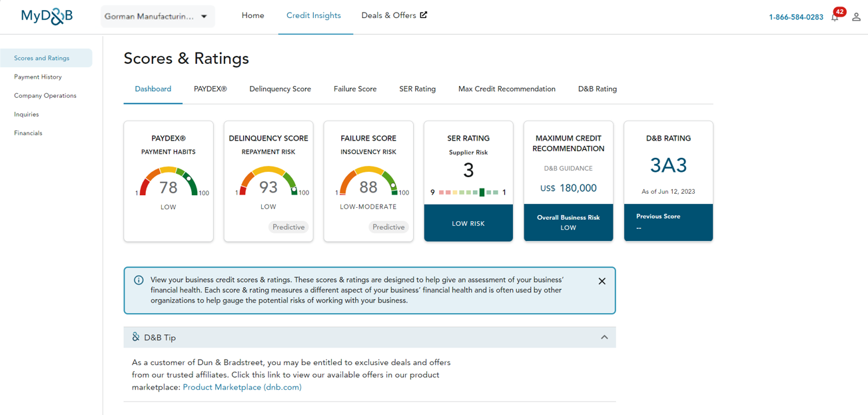Click the Predictive badge on Delinquency Score card
This screenshot has height=415, width=868.
tap(288, 227)
